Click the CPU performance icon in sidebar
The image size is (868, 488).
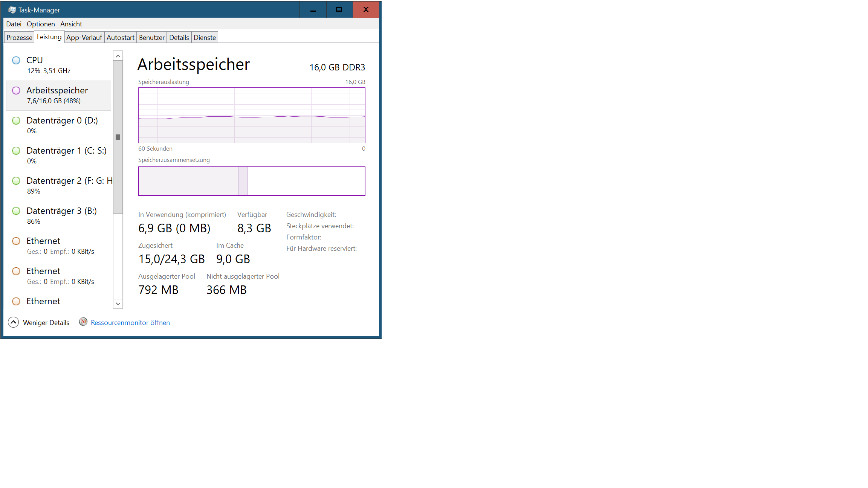click(x=16, y=59)
